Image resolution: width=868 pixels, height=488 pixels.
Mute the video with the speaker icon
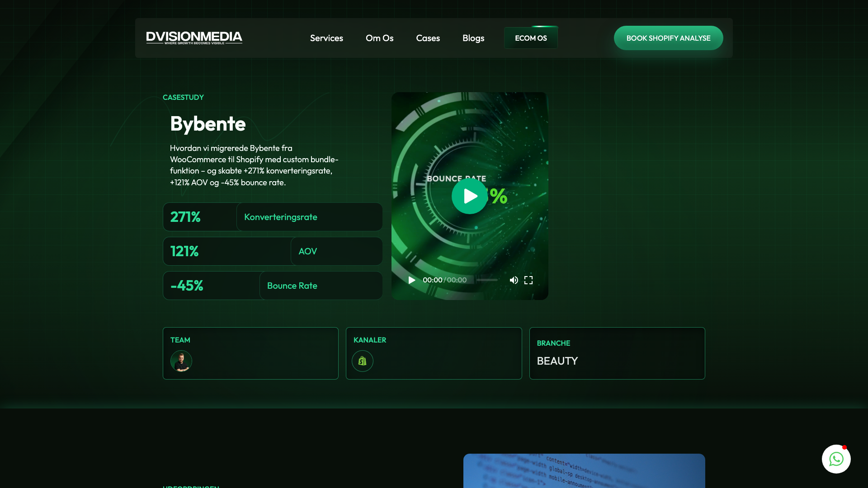pyautogui.click(x=514, y=280)
